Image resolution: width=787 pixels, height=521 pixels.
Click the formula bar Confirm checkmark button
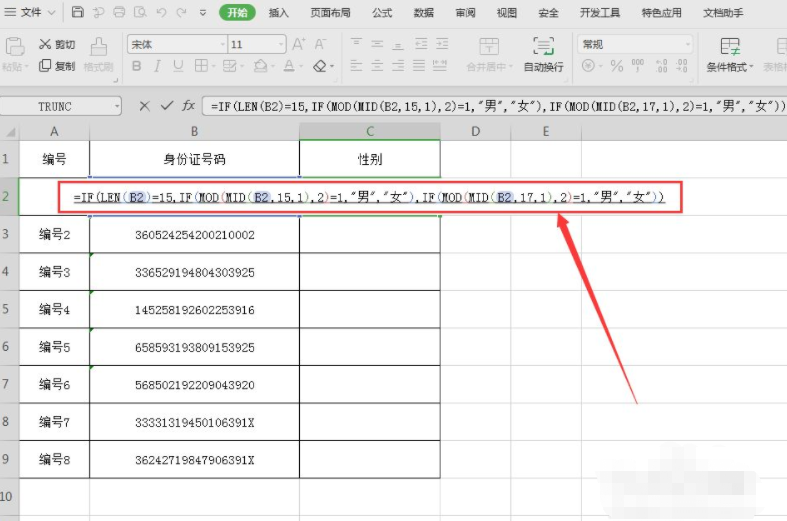[x=167, y=106]
